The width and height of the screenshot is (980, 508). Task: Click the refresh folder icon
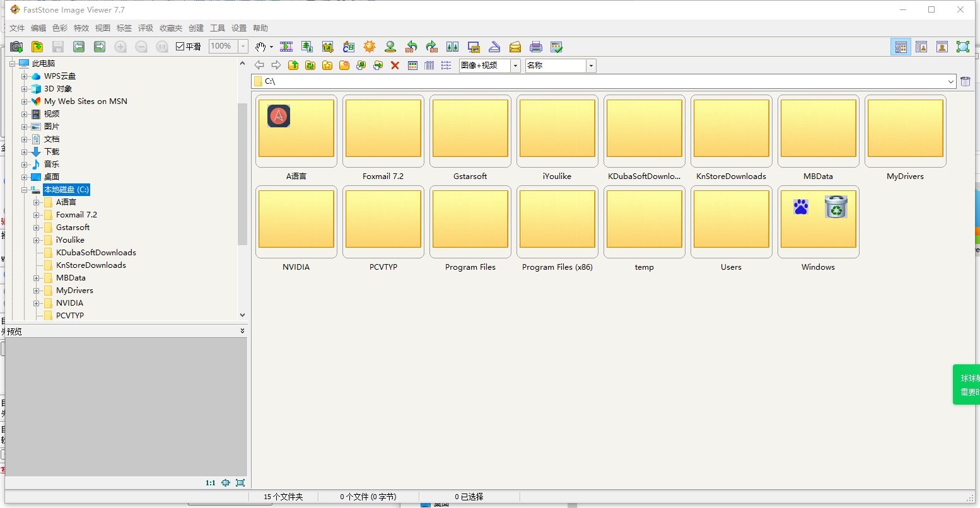click(x=310, y=66)
